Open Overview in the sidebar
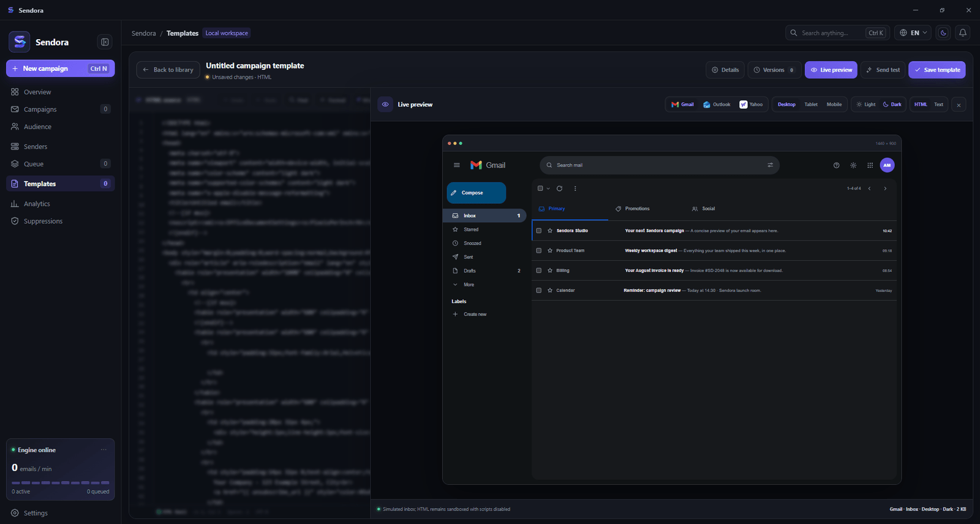 60,92
